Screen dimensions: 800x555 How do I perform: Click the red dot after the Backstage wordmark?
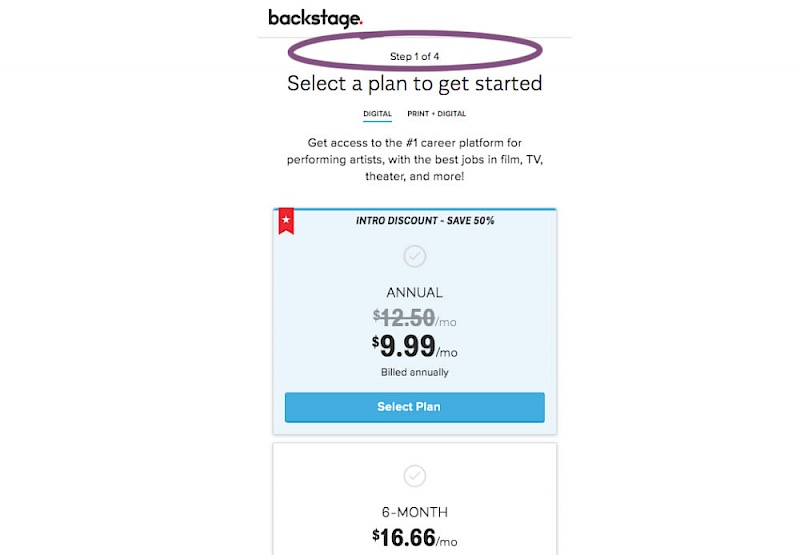point(360,23)
